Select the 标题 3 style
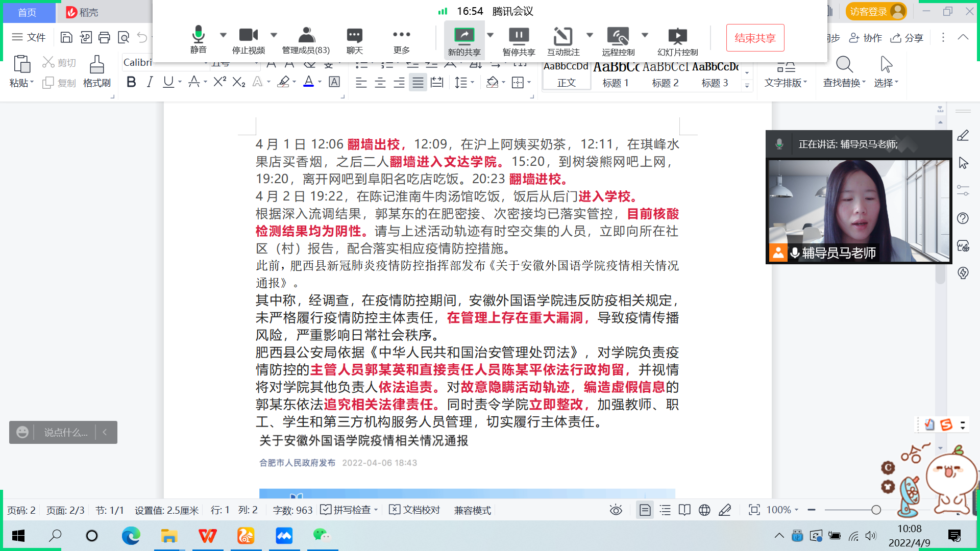The width and height of the screenshot is (980, 551). (715, 75)
